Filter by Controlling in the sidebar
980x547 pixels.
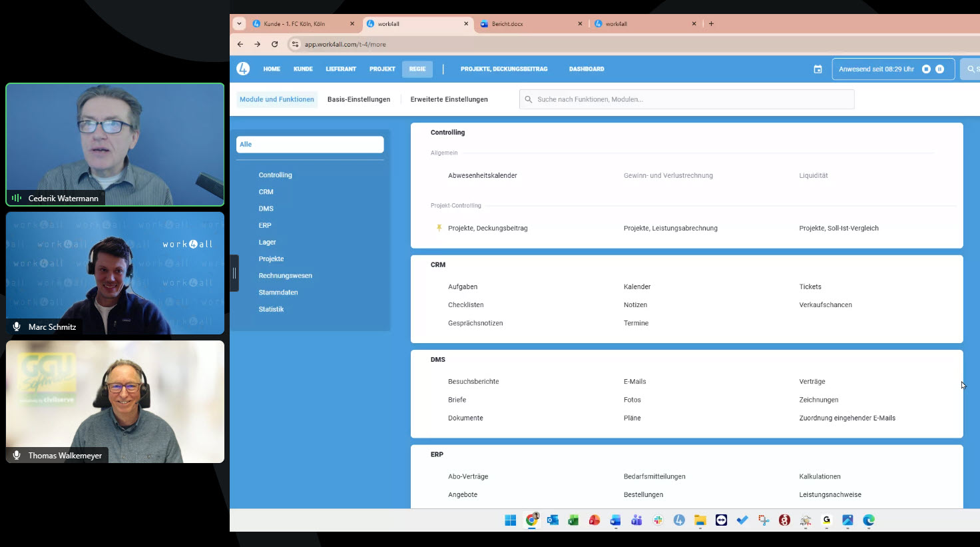click(x=275, y=175)
